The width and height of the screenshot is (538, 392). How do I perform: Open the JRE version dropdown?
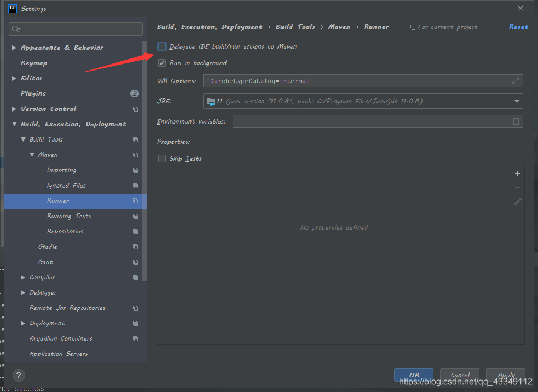pos(517,102)
